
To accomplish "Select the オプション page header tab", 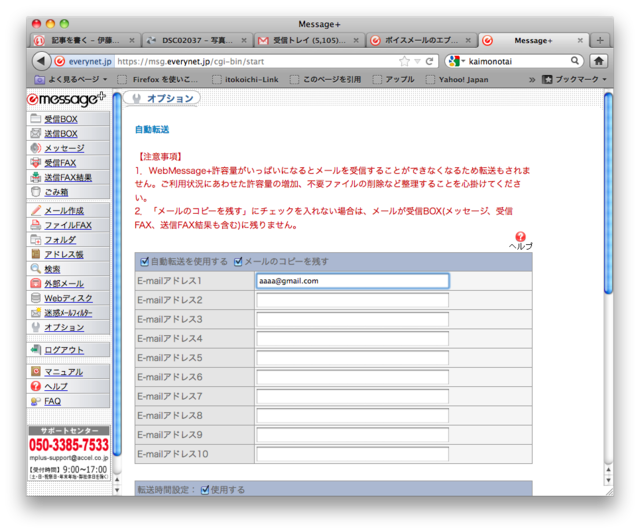I will 162,98.
